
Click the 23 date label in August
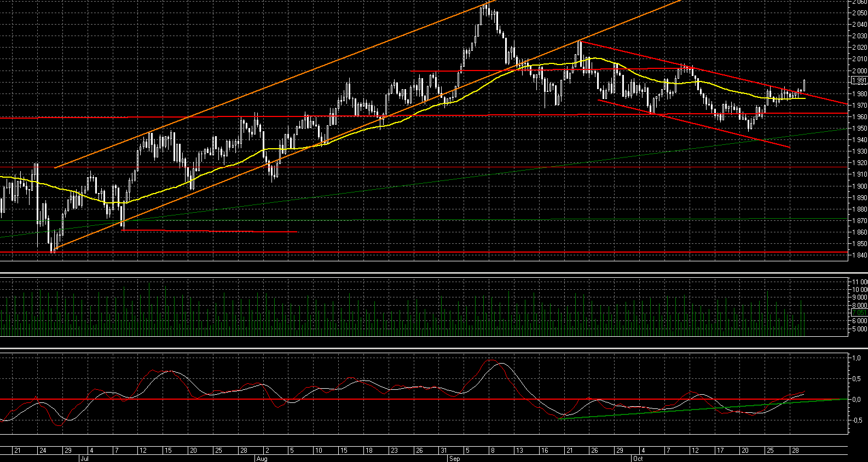394,451
